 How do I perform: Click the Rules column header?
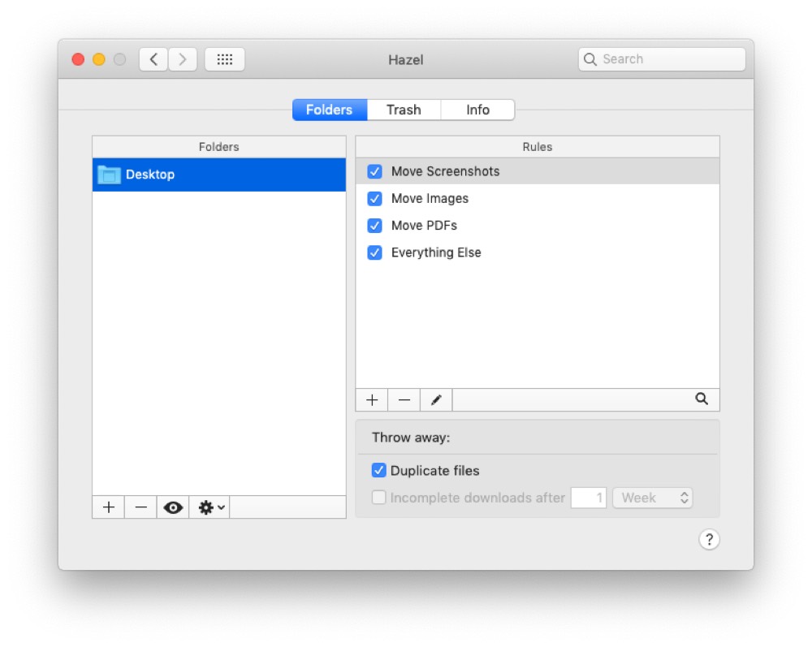[x=538, y=147]
